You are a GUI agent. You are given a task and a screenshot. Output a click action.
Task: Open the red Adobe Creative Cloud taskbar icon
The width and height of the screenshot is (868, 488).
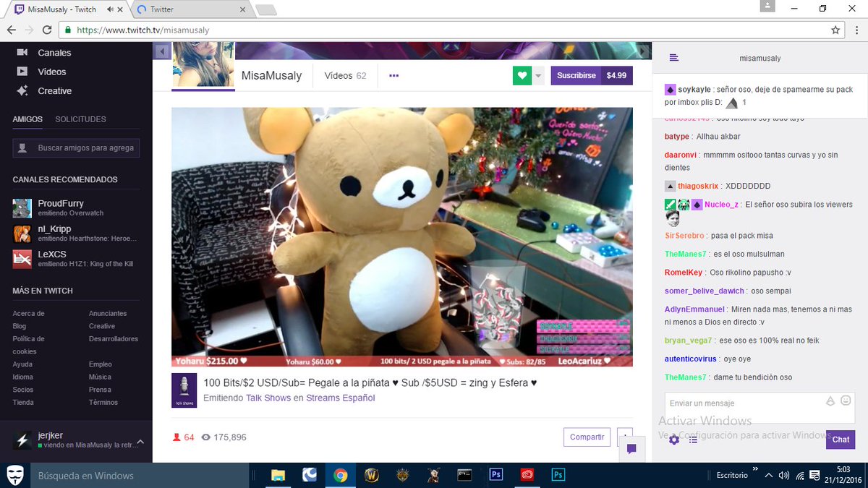coord(527,475)
